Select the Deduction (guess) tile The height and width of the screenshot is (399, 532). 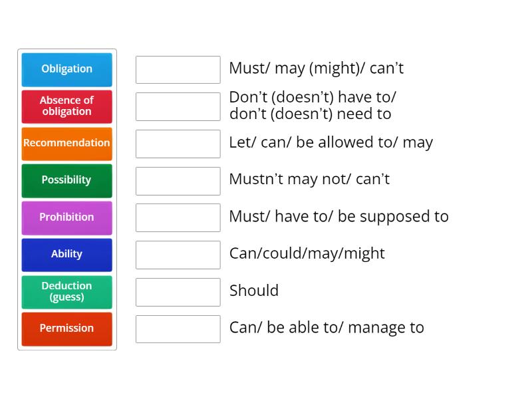tap(66, 292)
